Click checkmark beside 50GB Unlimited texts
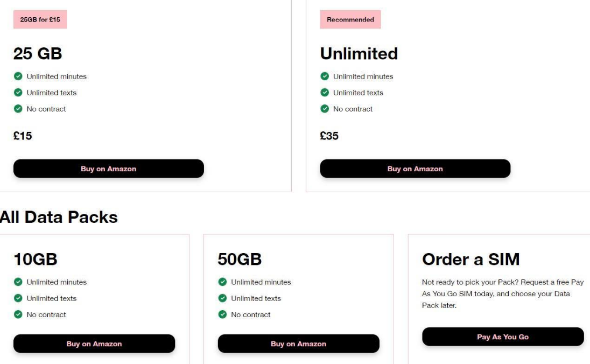The height and width of the screenshot is (364, 590). pos(222,298)
